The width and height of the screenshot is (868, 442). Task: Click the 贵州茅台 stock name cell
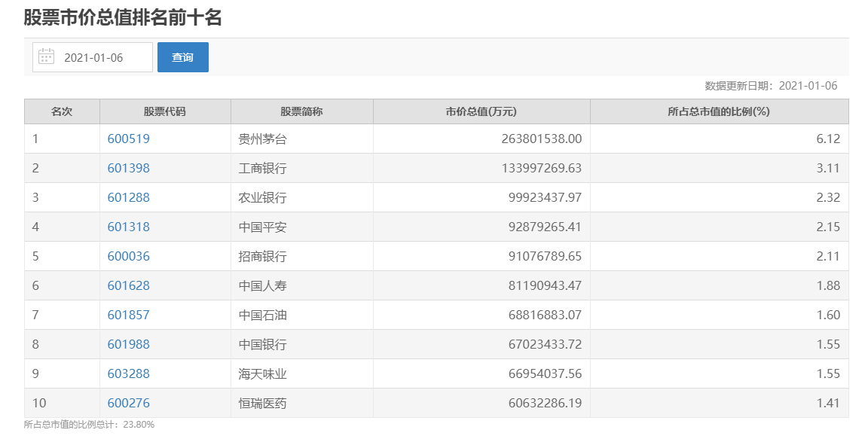pos(262,139)
